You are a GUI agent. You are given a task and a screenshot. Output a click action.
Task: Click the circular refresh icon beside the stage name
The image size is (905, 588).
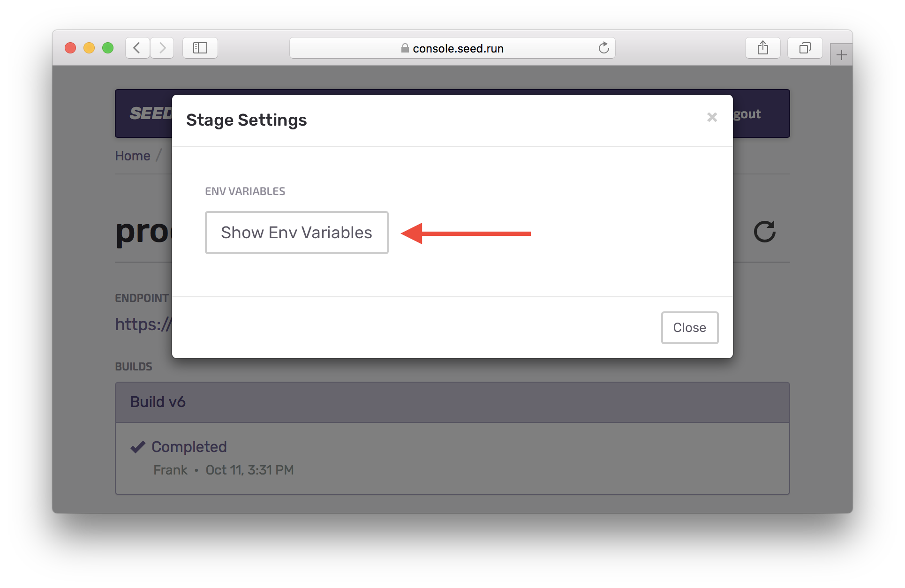click(765, 231)
